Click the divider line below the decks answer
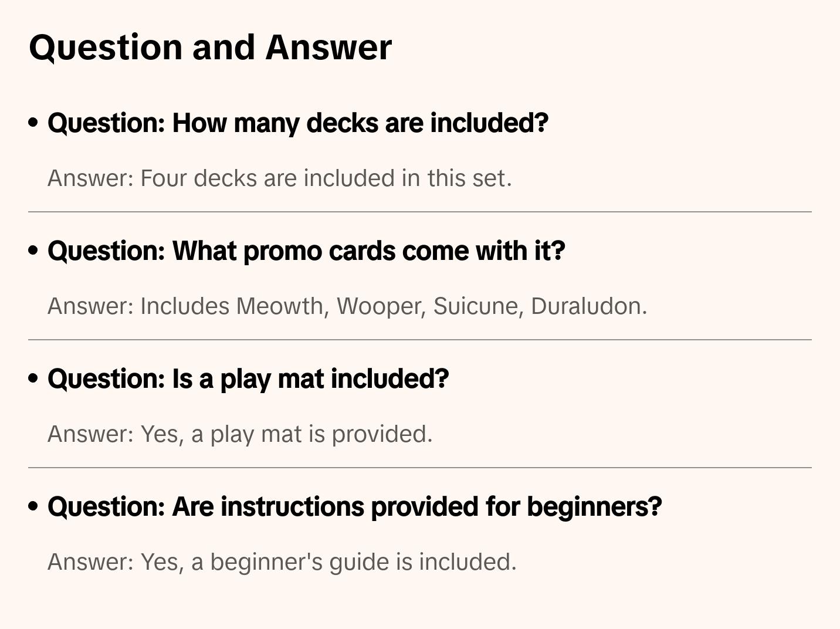 tap(420, 212)
